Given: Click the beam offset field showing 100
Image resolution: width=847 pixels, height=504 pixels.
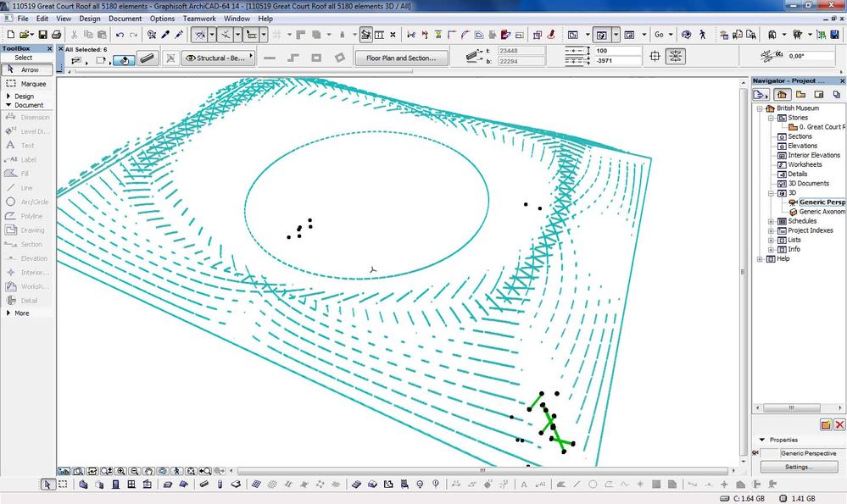Looking at the screenshot, I should click(x=617, y=51).
